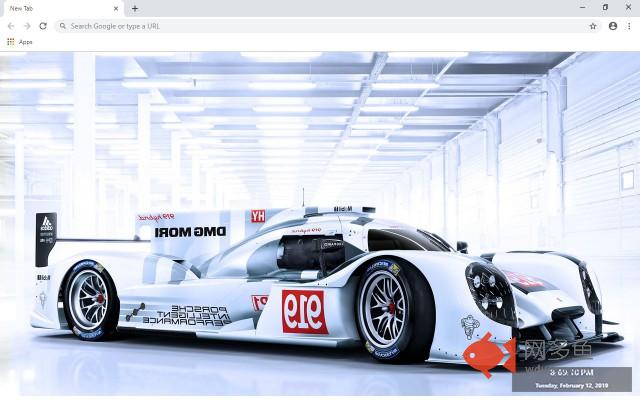Close the New Tab tab

(x=116, y=8)
